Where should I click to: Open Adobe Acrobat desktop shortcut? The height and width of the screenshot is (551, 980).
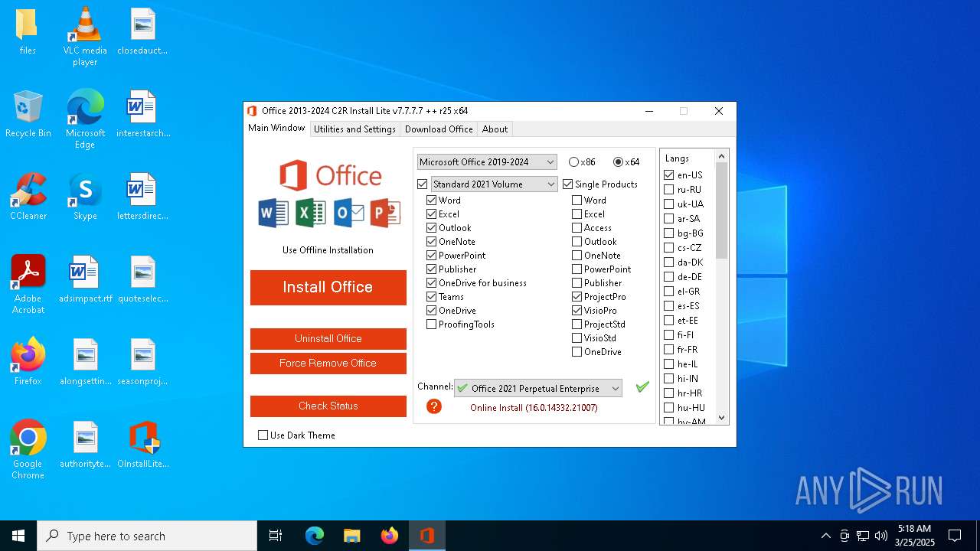28,285
